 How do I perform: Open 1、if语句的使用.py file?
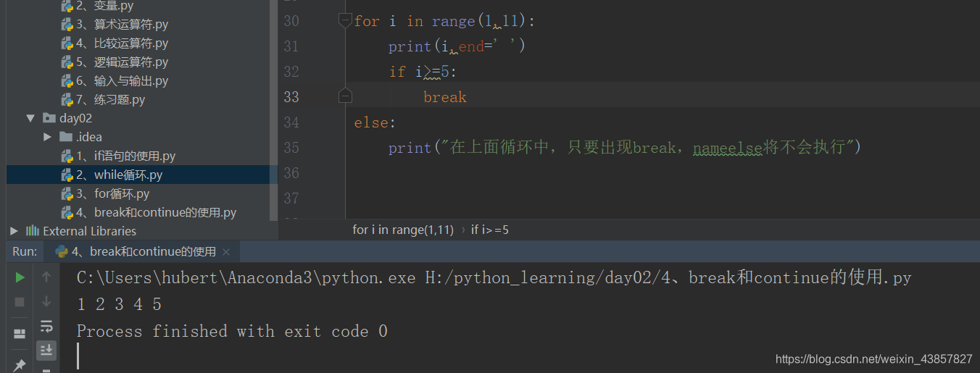125,156
